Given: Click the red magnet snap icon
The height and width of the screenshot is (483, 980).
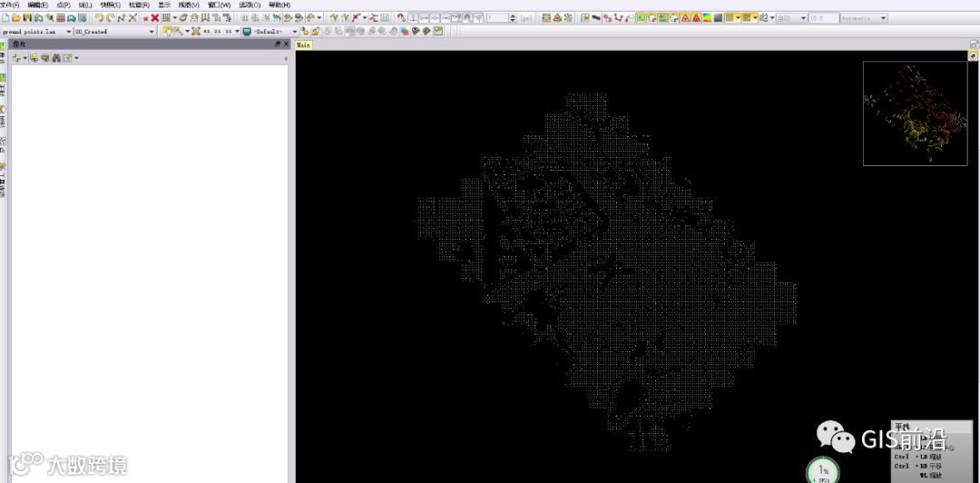Looking at the screenshot, I should point(401,18).
